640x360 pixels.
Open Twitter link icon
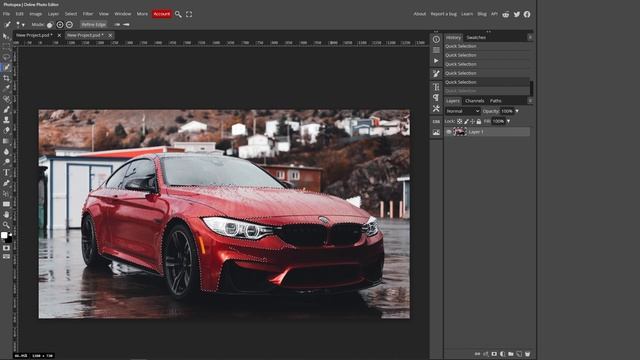(x=517, y=14)
